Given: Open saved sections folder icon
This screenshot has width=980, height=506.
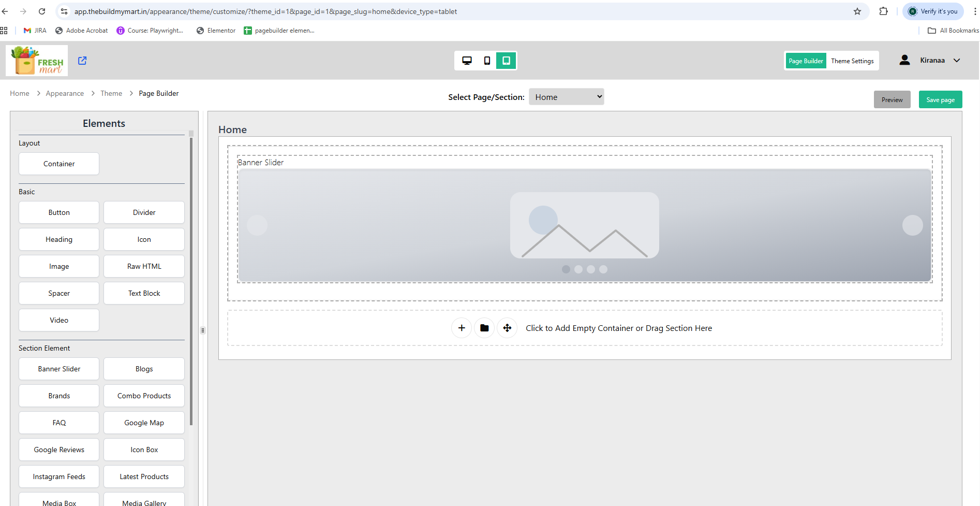Looking at the screenshot, I should pyautogui.click(x=484, y=328).
